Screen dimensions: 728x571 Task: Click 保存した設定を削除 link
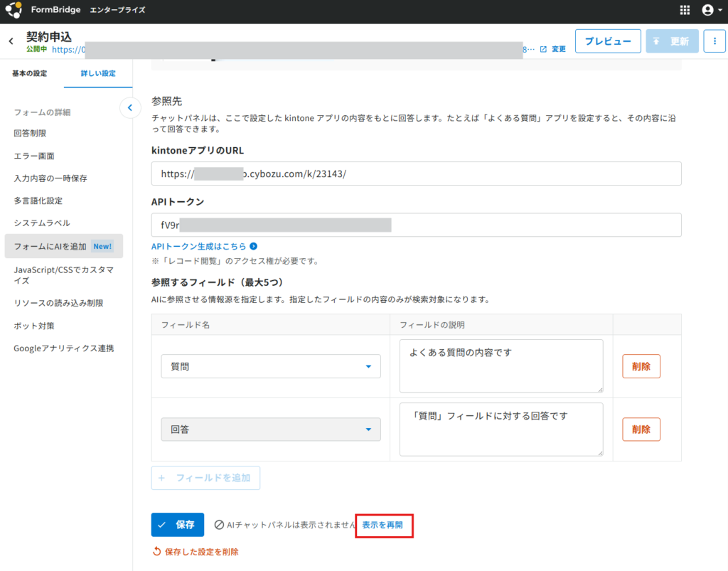point(196,552)
